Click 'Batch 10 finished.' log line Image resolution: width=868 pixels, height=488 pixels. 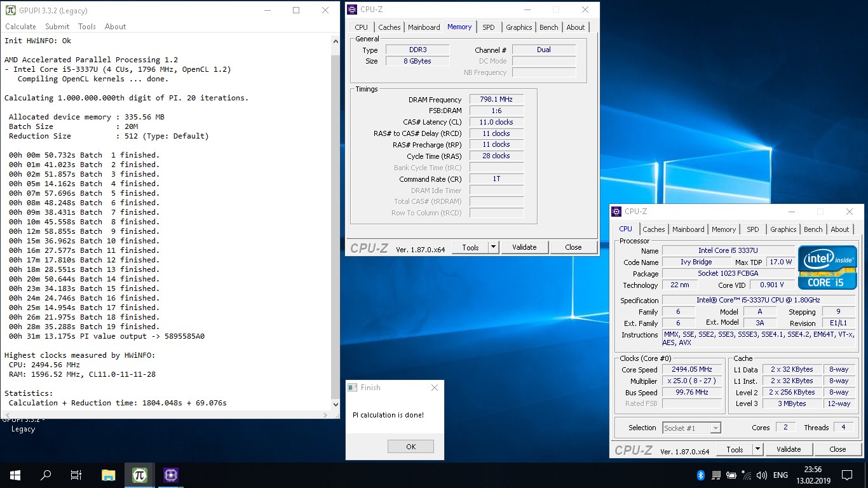(85, 241)
